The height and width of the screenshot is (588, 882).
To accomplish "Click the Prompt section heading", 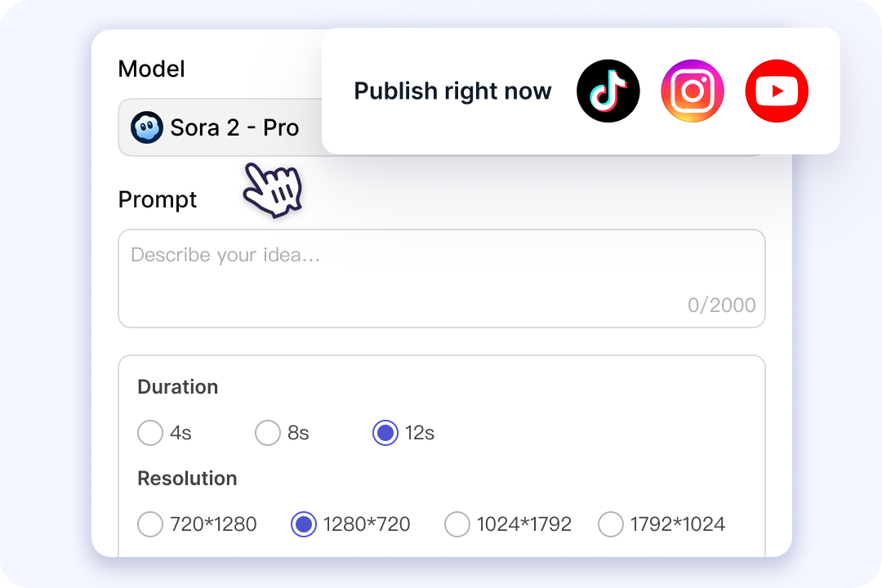I will (x=157, y=199).
